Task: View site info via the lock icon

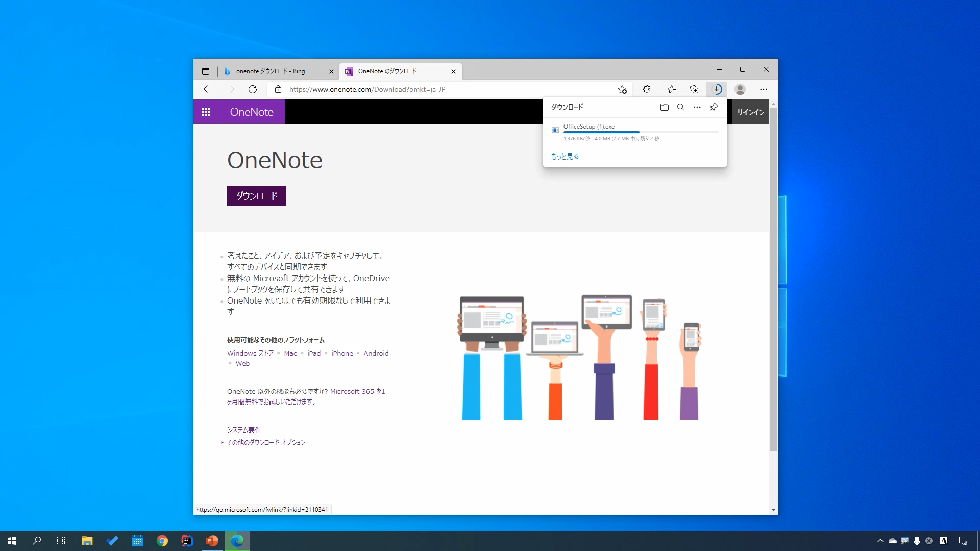Action: pos(278,89)
